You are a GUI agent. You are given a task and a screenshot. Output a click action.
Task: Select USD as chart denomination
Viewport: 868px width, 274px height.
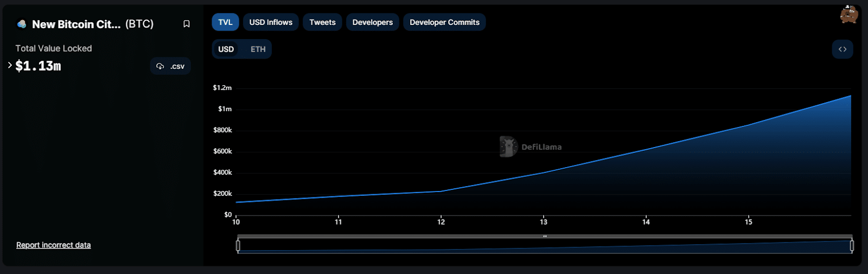click(226, 49)
